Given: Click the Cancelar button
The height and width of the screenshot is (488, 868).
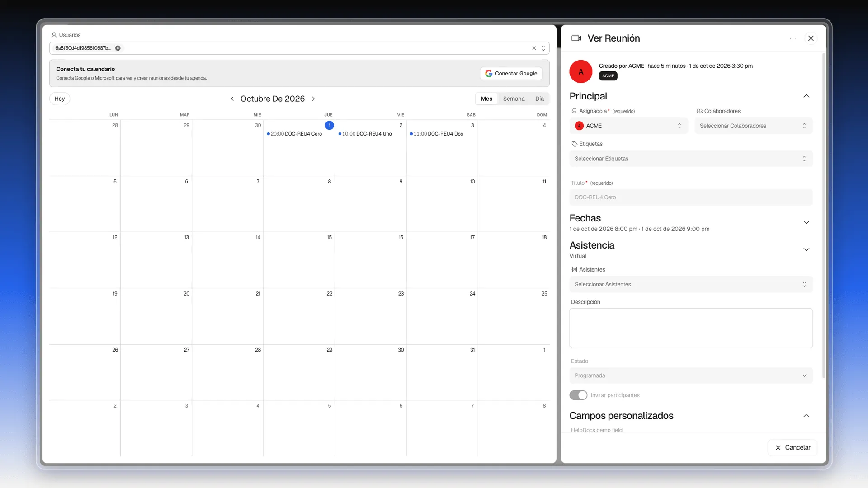Looking at the screenshot, I should (793, 447).
